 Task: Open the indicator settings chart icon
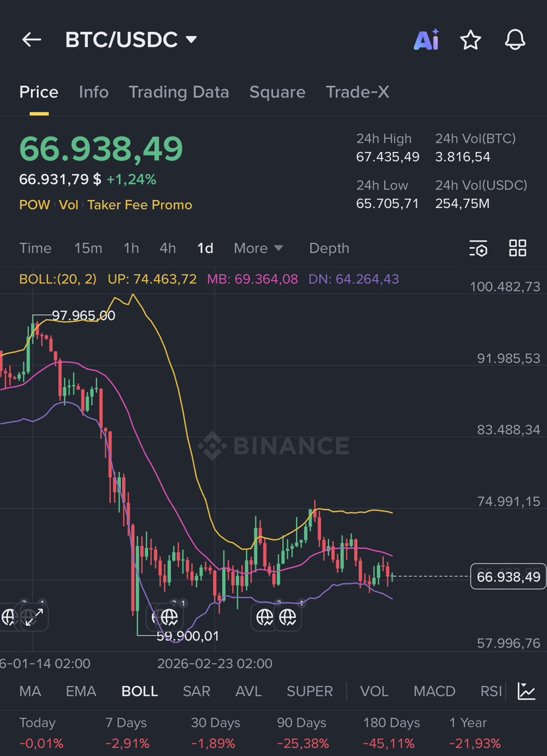(527, 691)
